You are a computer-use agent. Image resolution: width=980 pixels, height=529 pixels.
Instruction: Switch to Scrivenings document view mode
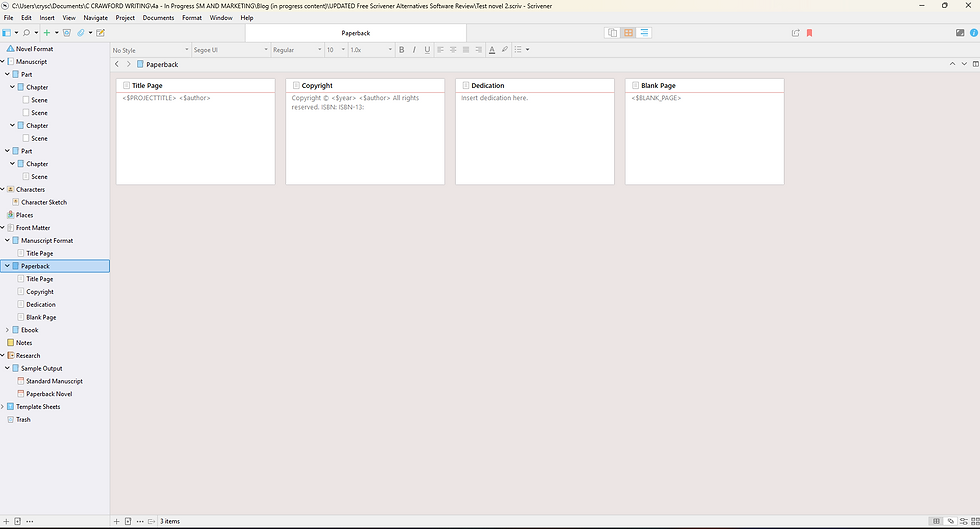[612, 33]
